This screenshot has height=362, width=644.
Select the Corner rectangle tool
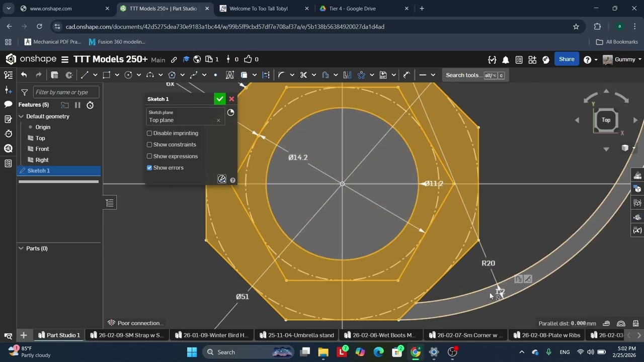pos(106,75)
